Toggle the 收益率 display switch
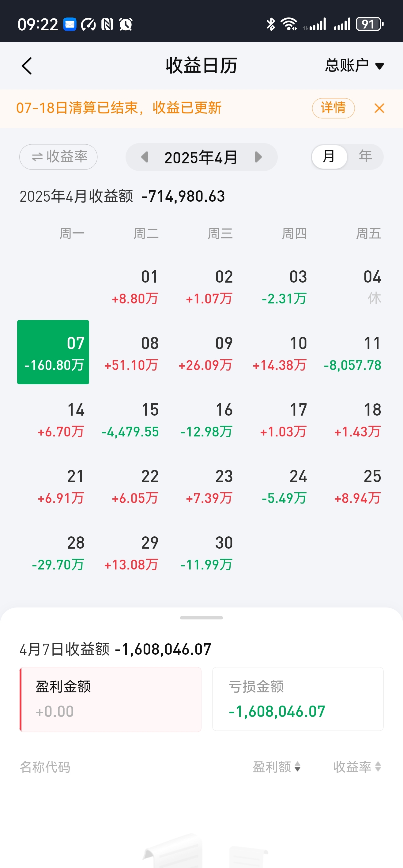 pos(58,157)
